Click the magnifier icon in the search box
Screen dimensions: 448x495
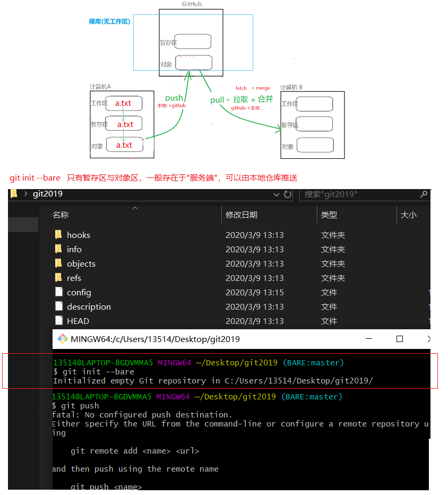(x=424, y=194)
